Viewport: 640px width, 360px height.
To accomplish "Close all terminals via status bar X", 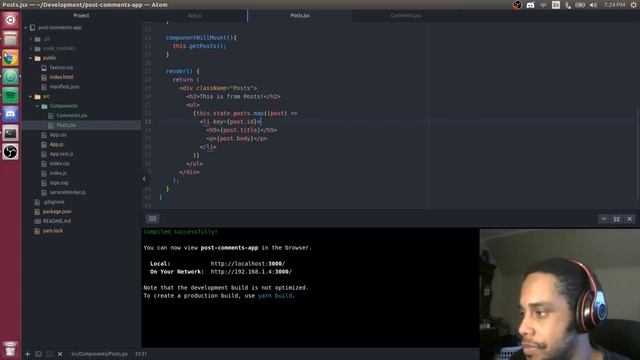I will (60, 354).
